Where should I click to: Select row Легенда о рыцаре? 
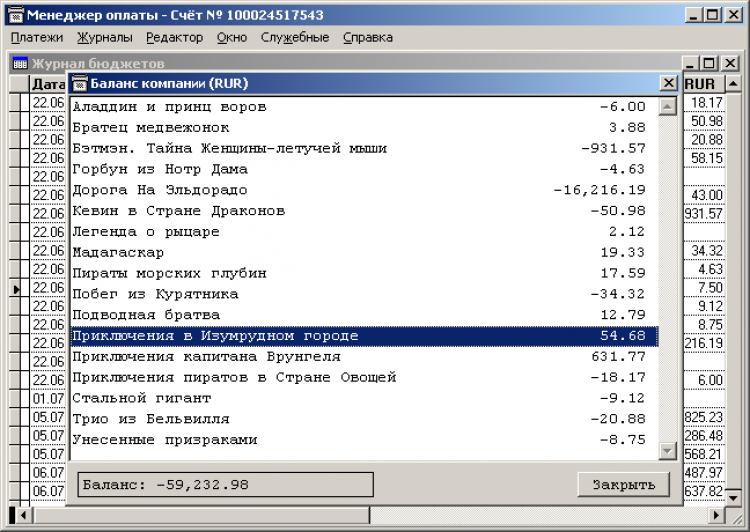(364, 232)
